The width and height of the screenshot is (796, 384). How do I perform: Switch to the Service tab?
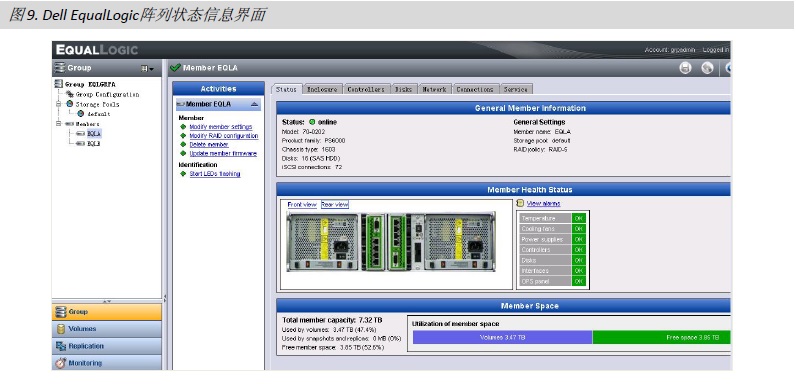[x=515, y=89]
